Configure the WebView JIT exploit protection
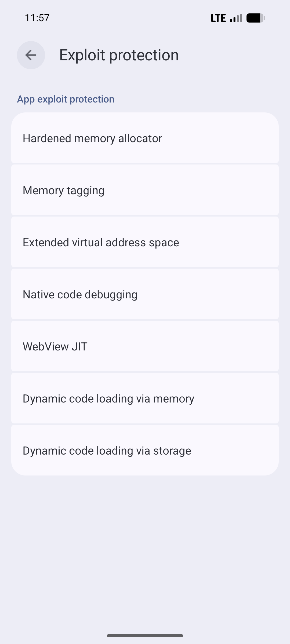This screenshot has width=290, height=644. click(x=145, y=346)
